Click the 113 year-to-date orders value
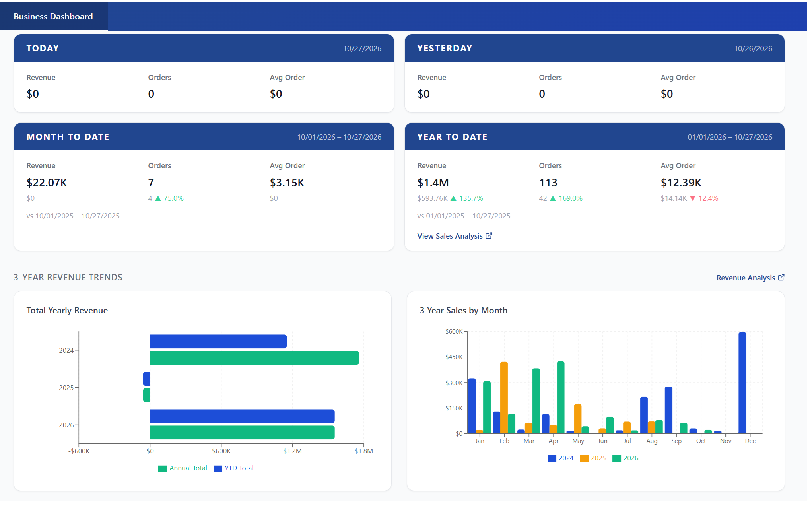Screen dimensions: 812x505 point(548,183)
